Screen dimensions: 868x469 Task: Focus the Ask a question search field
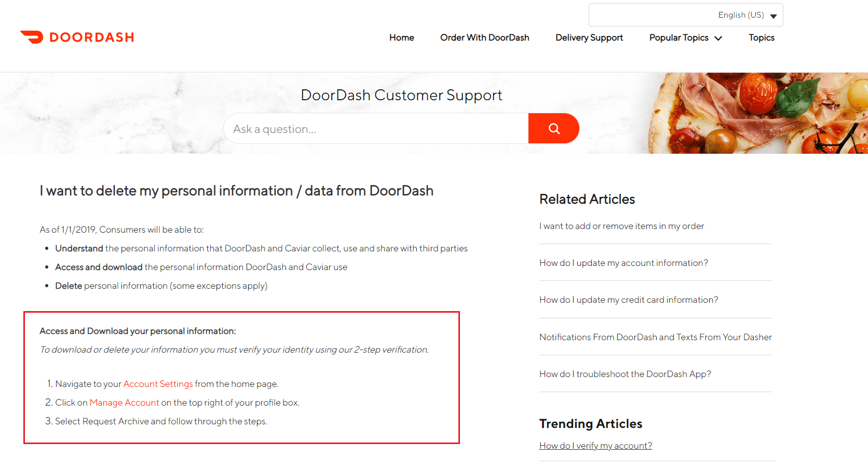[x=376, y=128]
